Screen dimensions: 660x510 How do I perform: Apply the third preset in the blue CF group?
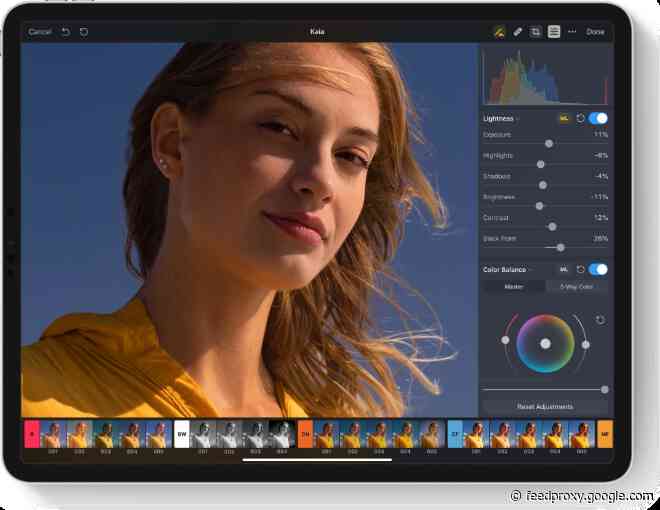coord(529,434)
